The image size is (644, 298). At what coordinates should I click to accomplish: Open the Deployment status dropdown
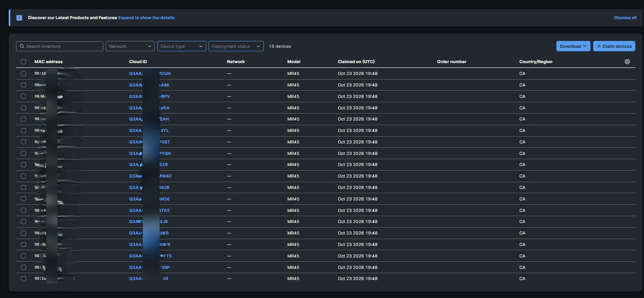(x=236, y=46)
